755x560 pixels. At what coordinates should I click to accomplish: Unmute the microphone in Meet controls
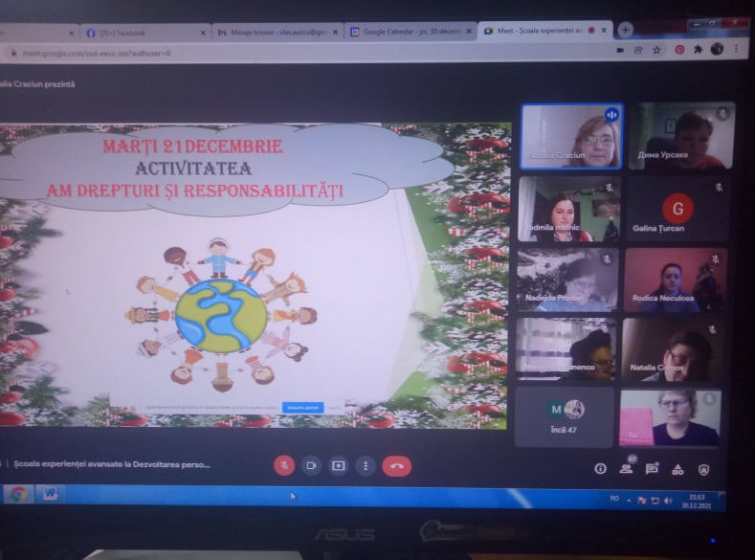284,465
